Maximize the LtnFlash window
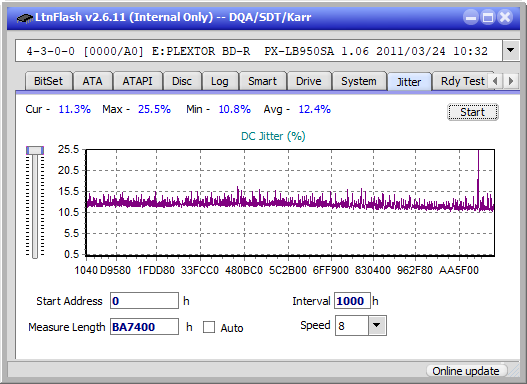Viewport: 527px width, 384px height. click(x=488, y=17)
